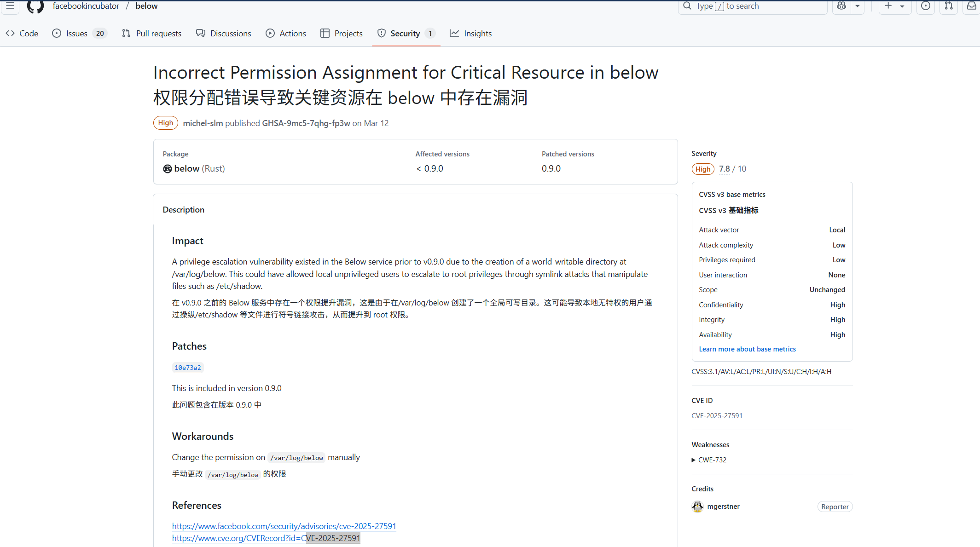Viewport: 980px width, 547px height.
Task: Switch to the Projects tab
Action: click(x=342, y=34)
